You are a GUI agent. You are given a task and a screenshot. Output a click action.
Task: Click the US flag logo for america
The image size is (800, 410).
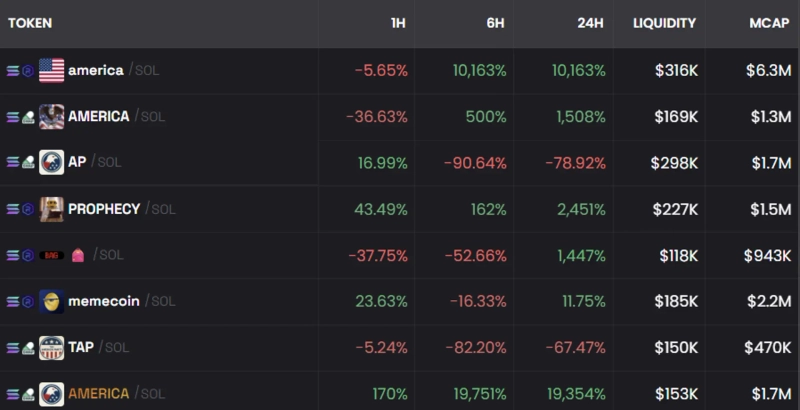[x=51, y=70]
